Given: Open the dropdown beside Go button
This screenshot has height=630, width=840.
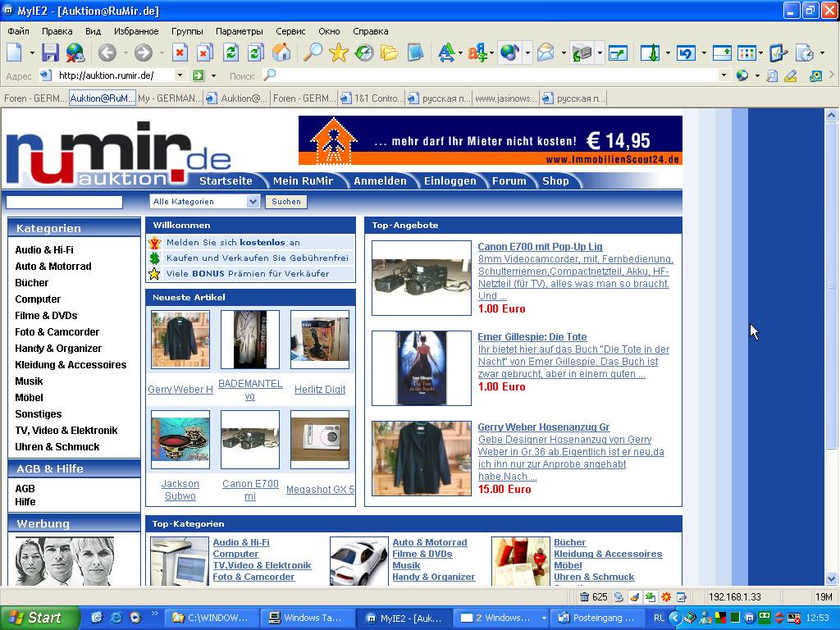Looking at the screenshot, I should (x=214, y=75).
